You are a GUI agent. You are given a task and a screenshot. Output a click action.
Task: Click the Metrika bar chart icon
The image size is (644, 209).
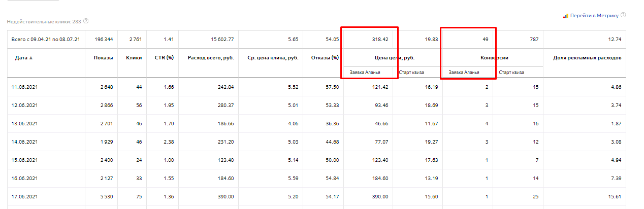(x=565, y=16)
